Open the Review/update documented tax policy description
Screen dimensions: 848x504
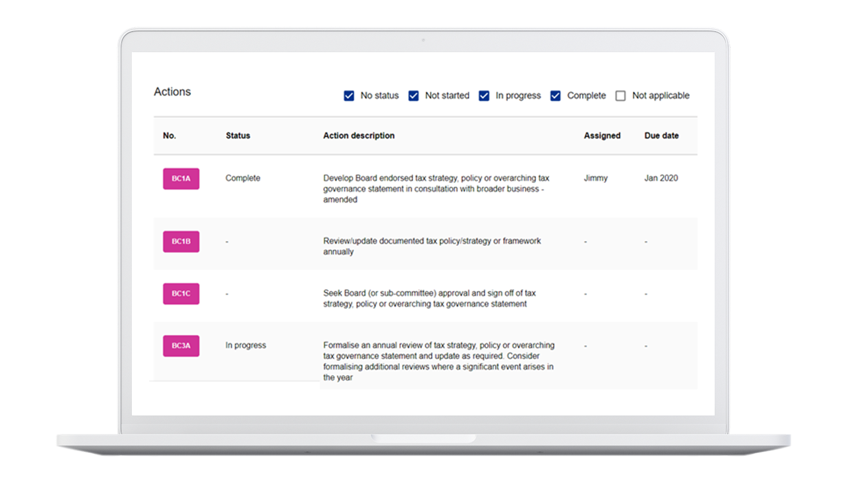(x=432, y=247)
